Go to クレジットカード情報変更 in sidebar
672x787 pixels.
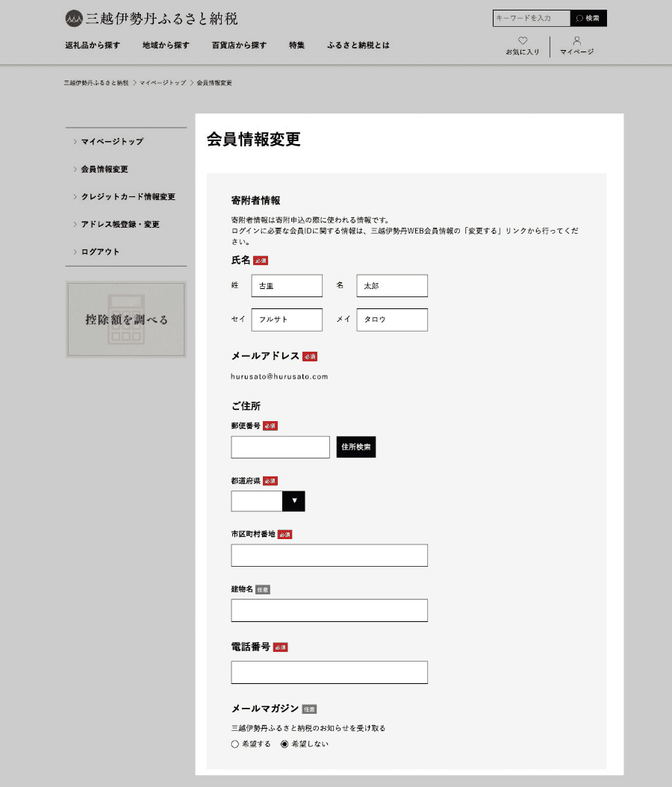point(128,197)
